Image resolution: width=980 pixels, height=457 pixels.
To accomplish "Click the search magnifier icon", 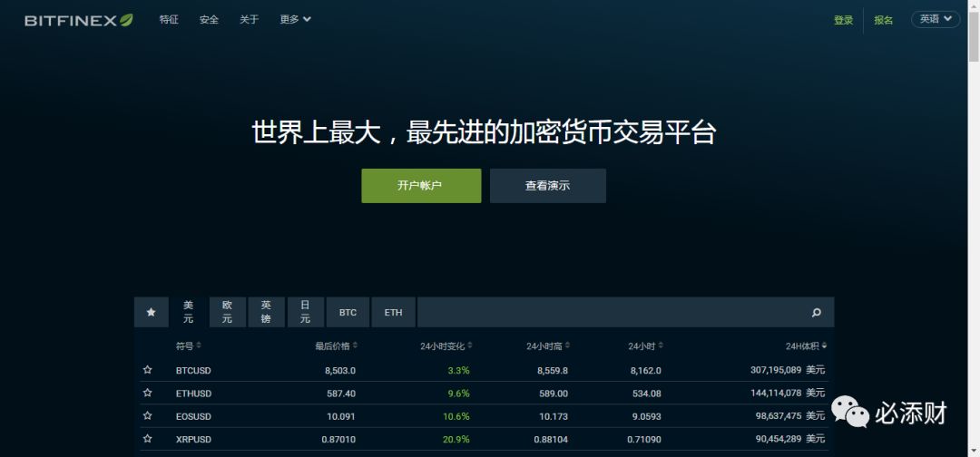I will click(817, 313).
